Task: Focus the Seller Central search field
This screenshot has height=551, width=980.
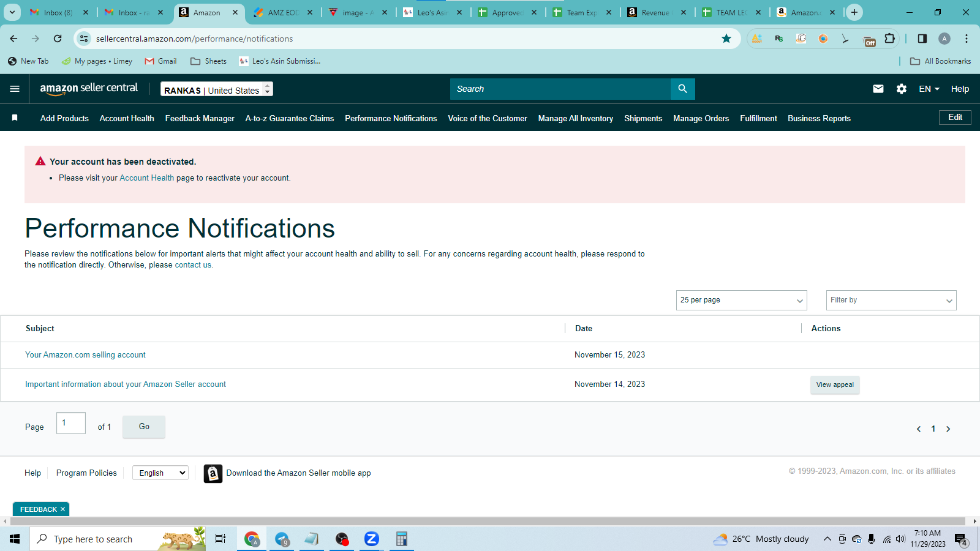Action: click(x=560, y=89)
